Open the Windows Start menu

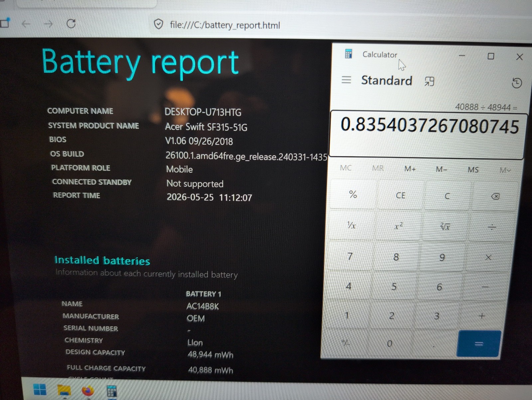[40, 389]
